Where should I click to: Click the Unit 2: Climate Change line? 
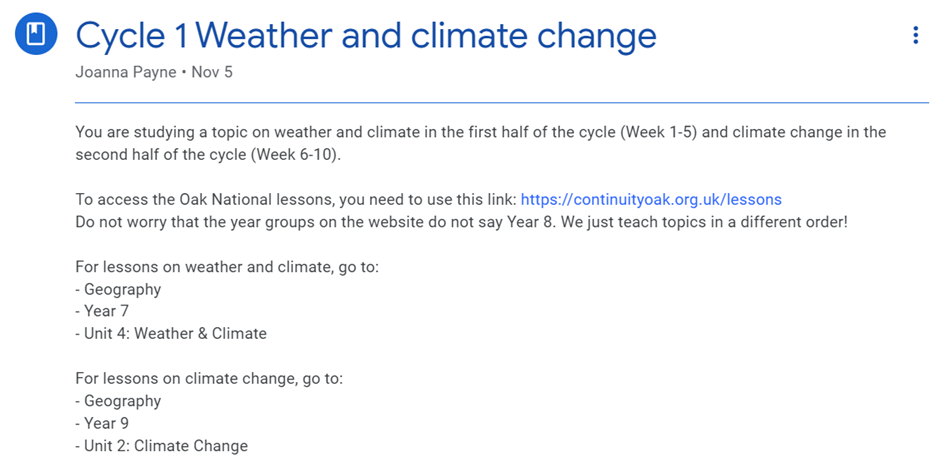(x=161, y=446)
